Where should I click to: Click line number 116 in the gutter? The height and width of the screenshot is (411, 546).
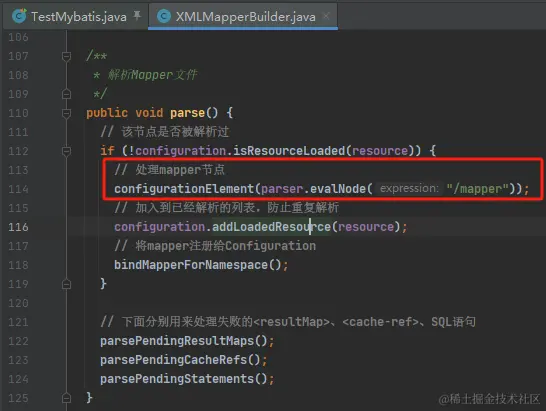tap(18, 227)
